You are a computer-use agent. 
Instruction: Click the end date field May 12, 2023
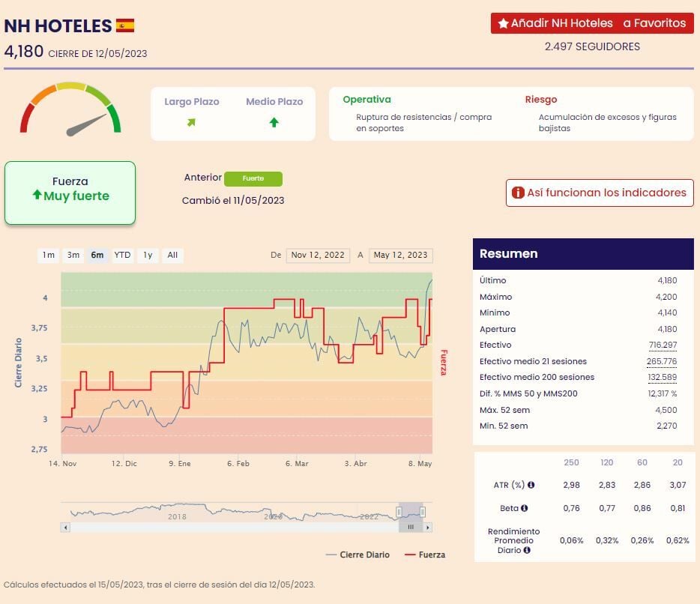click(x=400, y=255)
